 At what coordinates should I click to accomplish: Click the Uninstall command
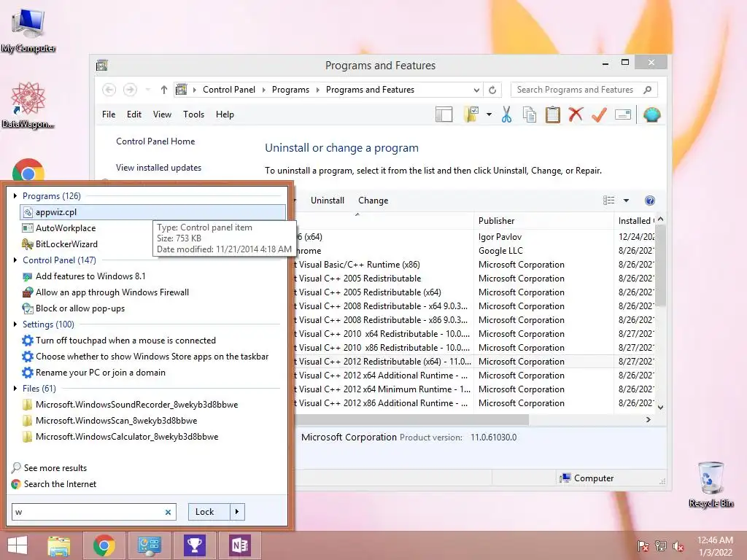coord(328,201)
